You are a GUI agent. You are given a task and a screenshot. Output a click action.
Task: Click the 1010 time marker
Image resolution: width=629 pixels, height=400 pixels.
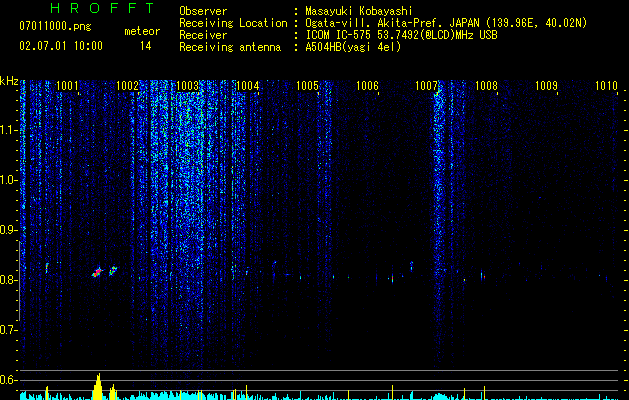pyautogui.click(x=606, y=86)
